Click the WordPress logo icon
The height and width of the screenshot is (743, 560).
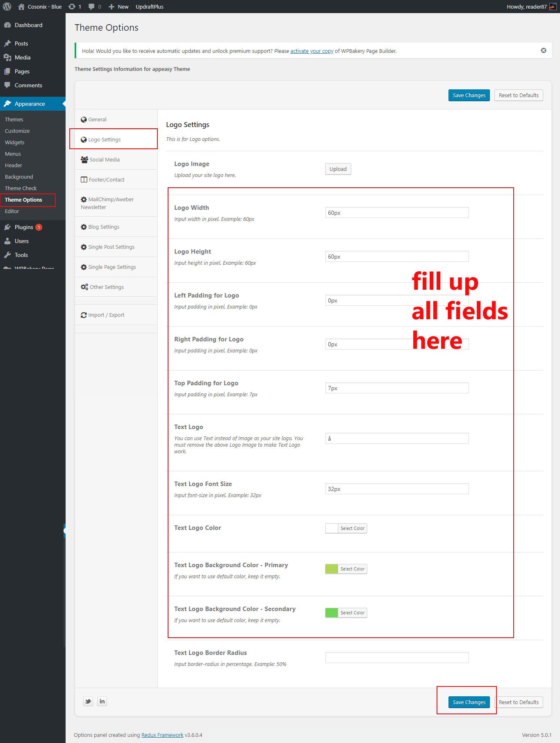7,7
